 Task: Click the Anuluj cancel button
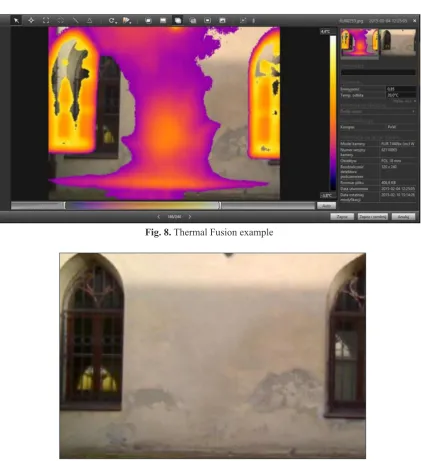tap(403, 217)
